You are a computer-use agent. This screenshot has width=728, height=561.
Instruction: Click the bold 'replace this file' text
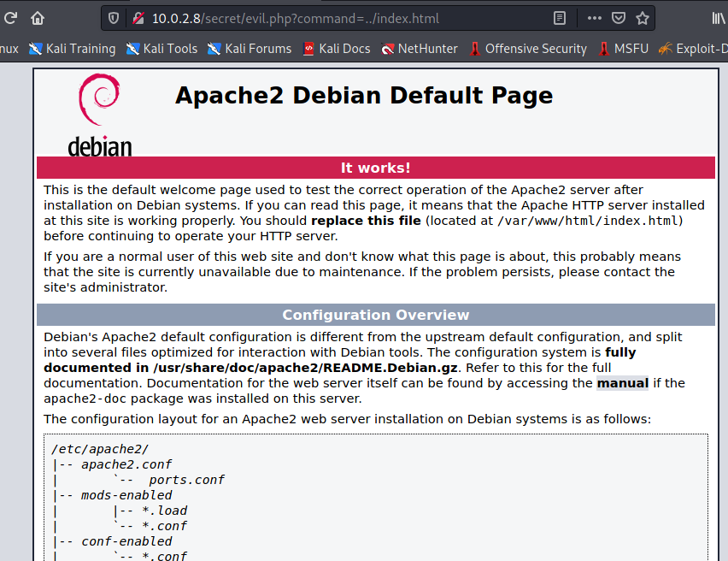[366, 221]
